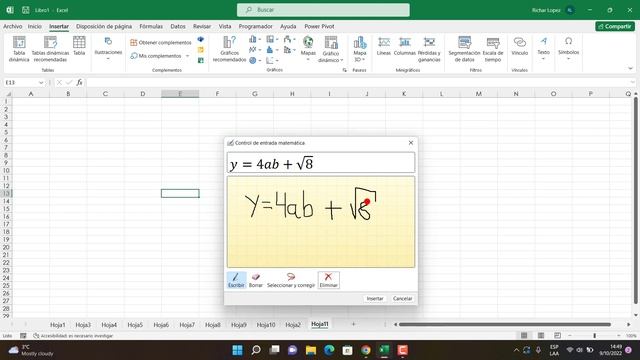Open Google Chrome from taskbar
Screen dimensions: 640x360
366,350
